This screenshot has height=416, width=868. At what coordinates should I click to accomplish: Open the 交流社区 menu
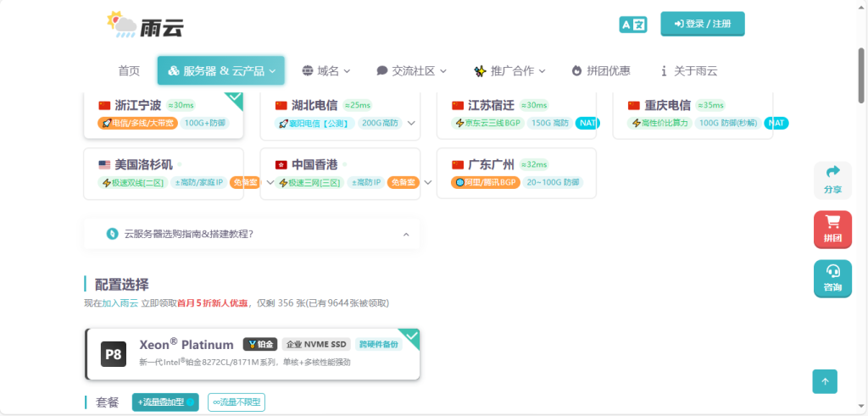[411, 71]
